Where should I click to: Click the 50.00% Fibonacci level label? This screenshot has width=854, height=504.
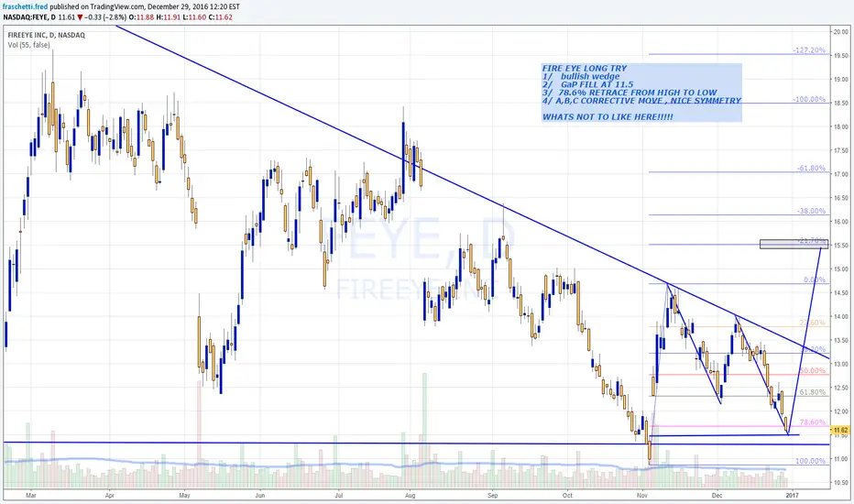click(813, 371)
